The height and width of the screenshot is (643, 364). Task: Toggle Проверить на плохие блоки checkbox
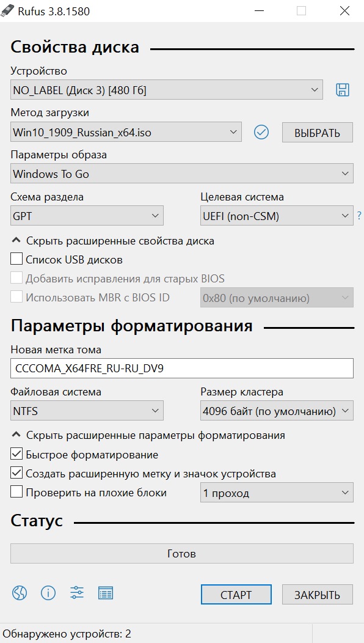[x=16, y=492]
